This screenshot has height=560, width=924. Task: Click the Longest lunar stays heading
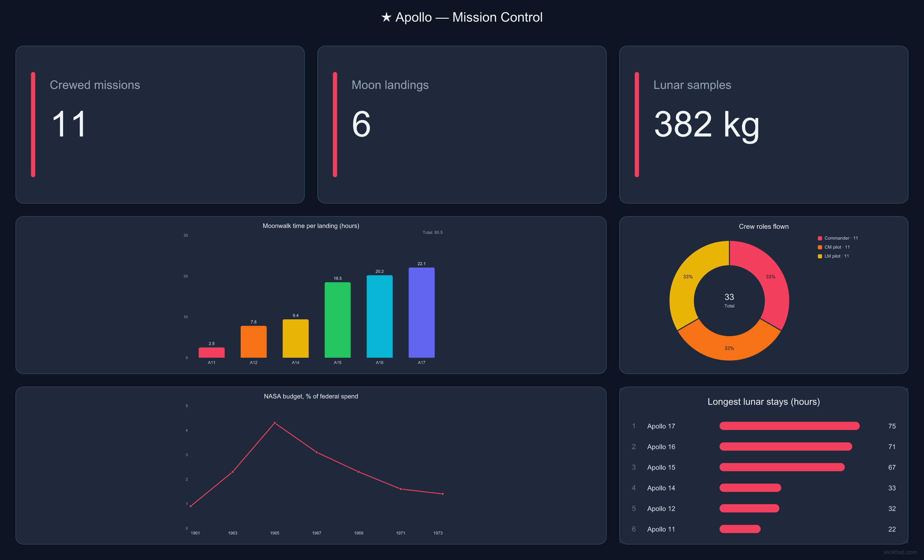[x=764, y=402]
